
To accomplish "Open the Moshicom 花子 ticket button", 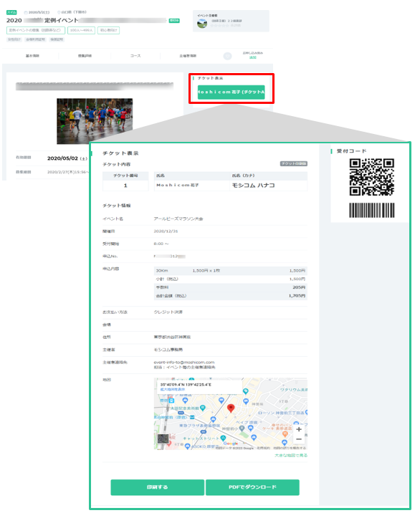I will click(231, 92).
